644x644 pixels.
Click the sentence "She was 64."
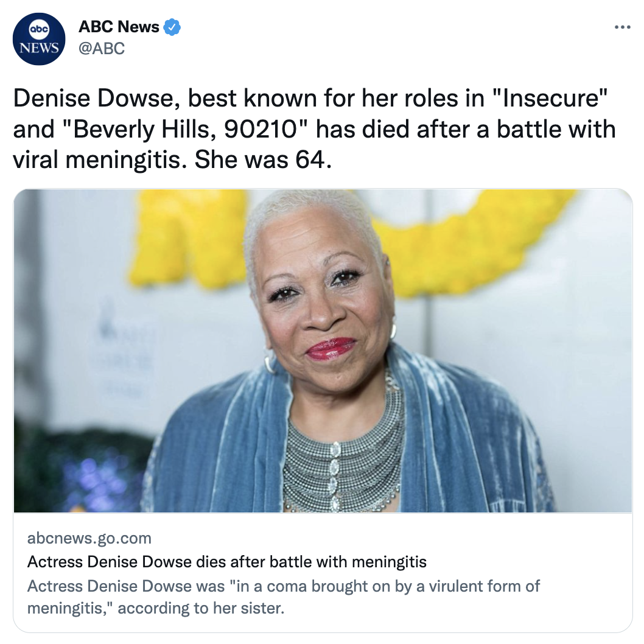point(263,159)
